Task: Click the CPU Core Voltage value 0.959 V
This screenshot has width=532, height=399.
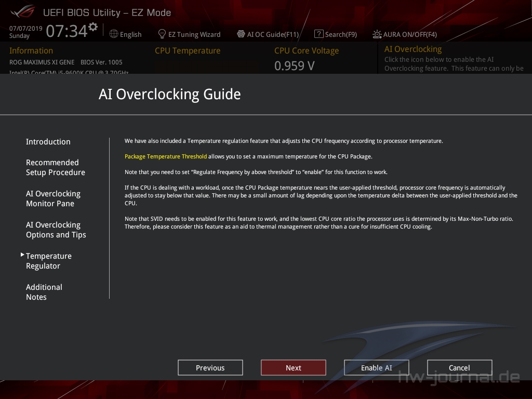Action: coord(295,66)
